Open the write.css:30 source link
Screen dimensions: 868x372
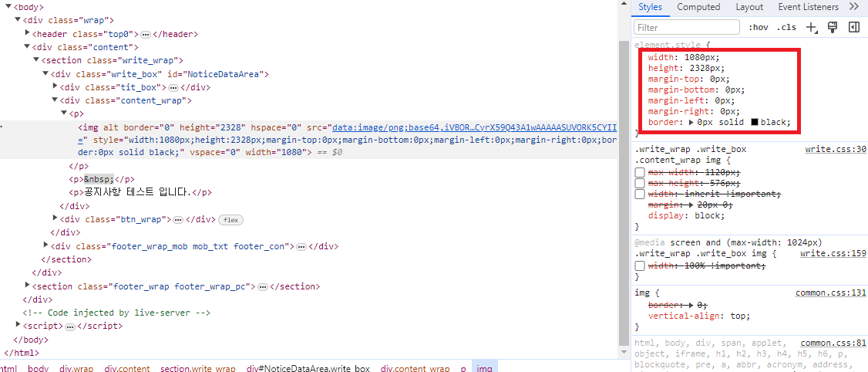click(x=836, y=149)
